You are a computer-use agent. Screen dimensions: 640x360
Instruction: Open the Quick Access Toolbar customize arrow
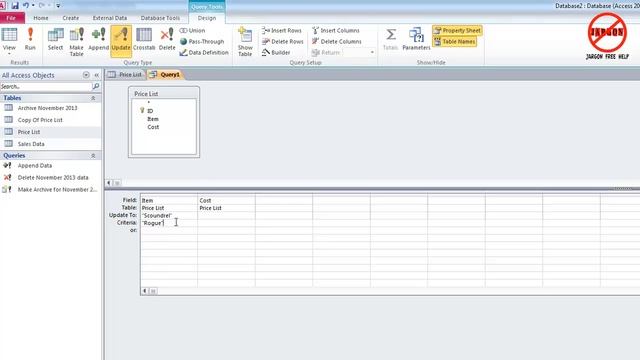point(58,6)
